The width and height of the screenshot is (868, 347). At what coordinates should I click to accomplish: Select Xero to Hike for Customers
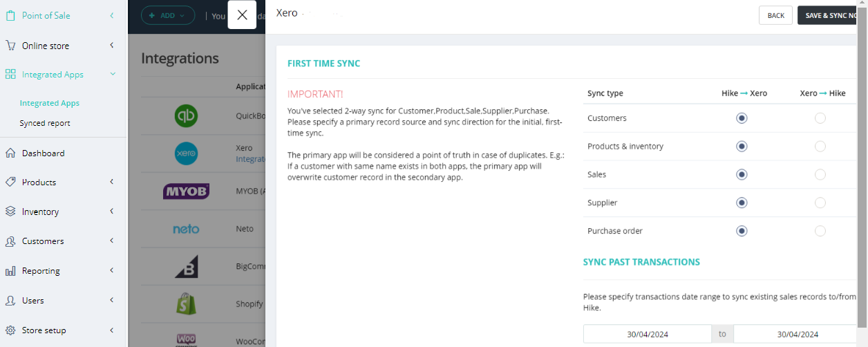click(820, 118)
